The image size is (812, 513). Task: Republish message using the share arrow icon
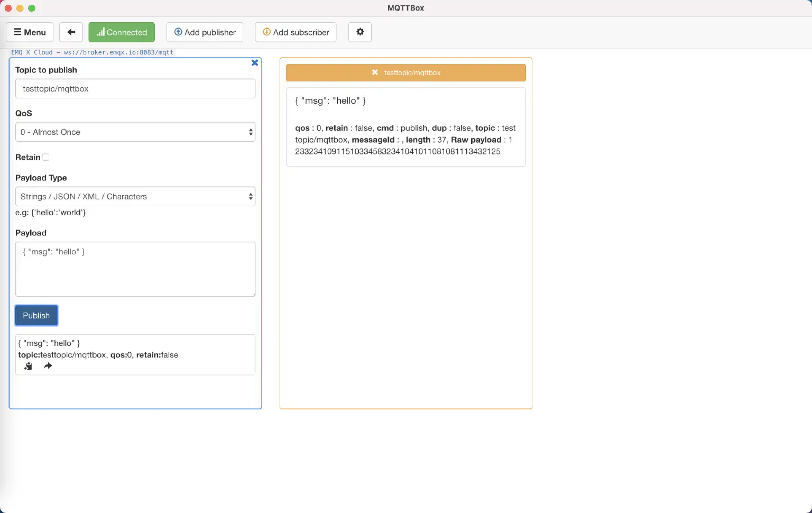tap(48, 366)
